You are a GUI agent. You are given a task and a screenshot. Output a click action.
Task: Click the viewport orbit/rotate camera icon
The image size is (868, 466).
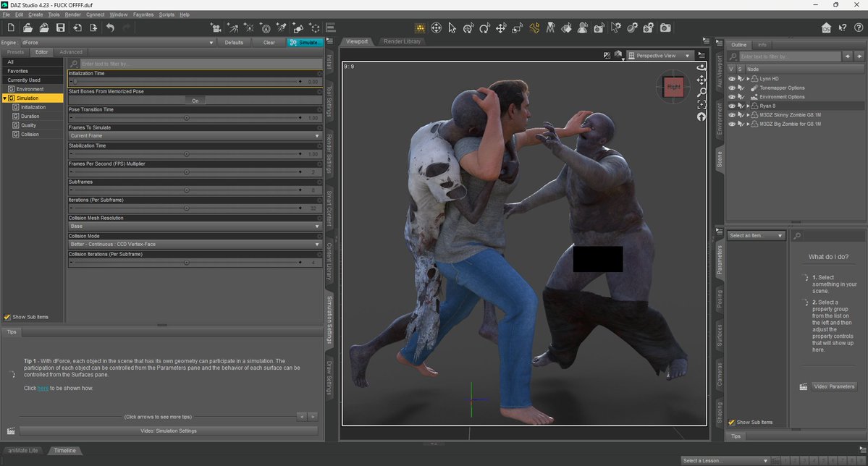click(701, 67)
